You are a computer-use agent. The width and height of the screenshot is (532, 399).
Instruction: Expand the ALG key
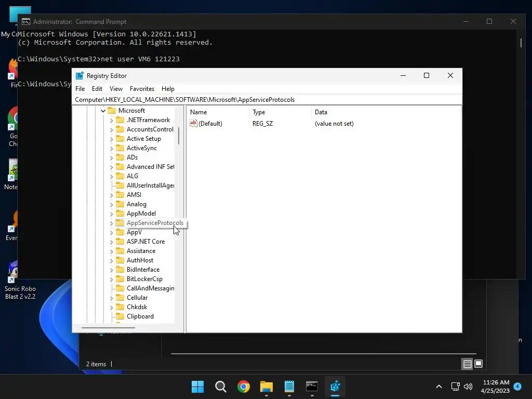point(111,176)
